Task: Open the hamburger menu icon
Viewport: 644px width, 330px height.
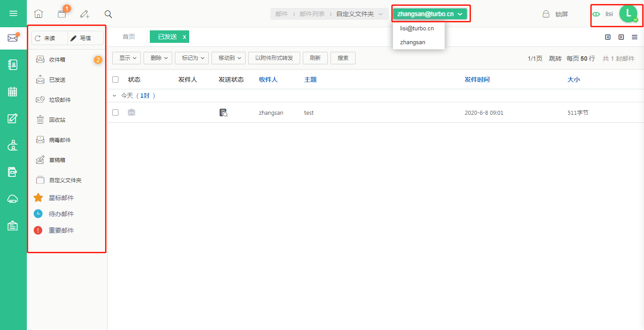Action: pos(13,13)
